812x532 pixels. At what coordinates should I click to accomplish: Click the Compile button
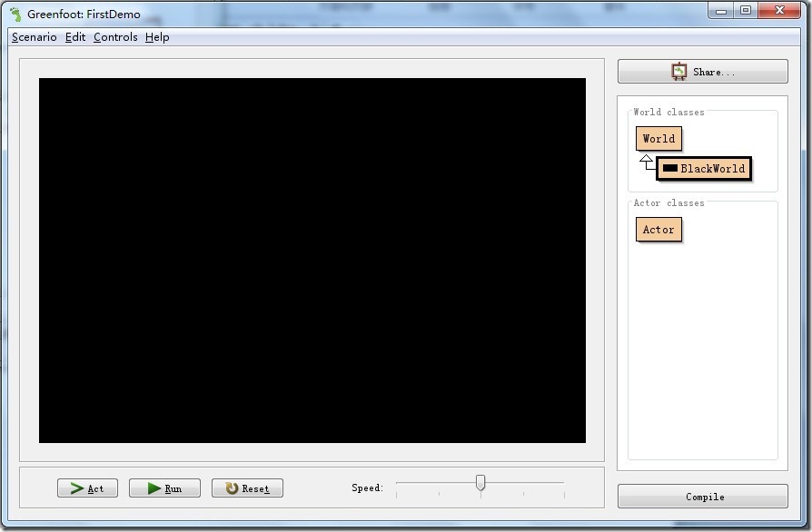[703, 497]
